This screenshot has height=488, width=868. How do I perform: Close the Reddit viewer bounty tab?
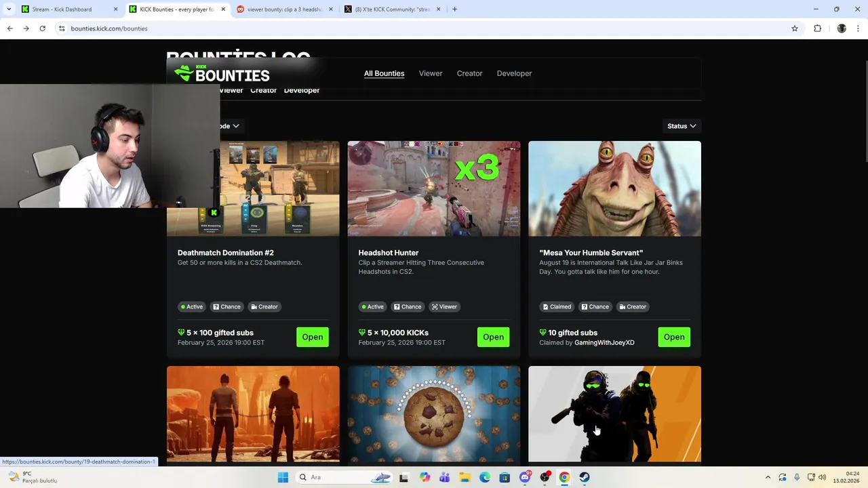(x=331, y=9)
